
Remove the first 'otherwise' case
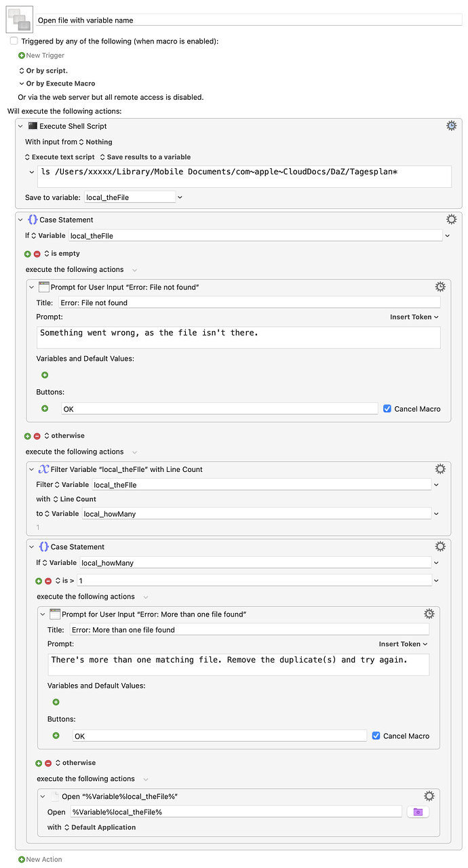pos(37,436)
